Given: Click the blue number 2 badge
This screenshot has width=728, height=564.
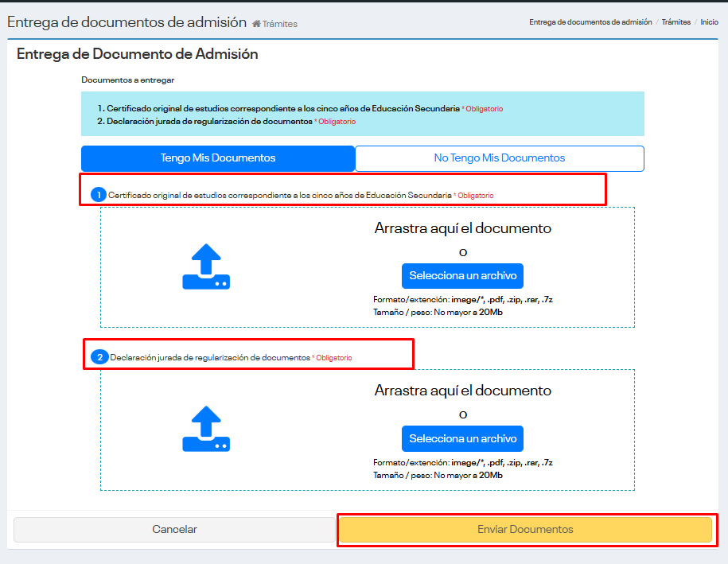Looking at the screenshot, I should [x=99, y=357].
